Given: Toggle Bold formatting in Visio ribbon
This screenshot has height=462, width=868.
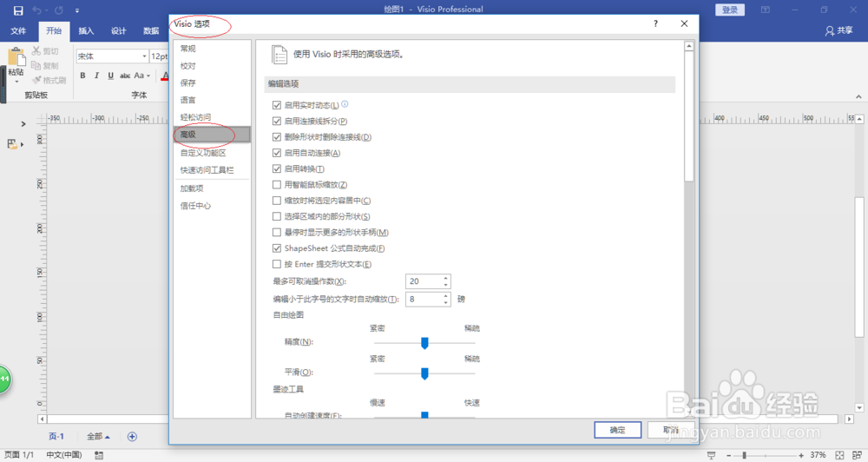Looking at the screenshot, I should (x=82, y=76).
